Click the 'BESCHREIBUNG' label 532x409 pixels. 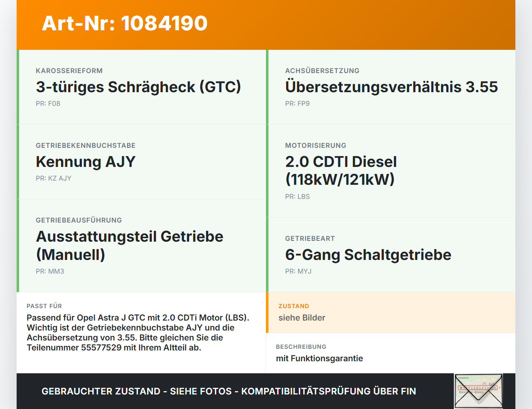[x=301, y=347]
